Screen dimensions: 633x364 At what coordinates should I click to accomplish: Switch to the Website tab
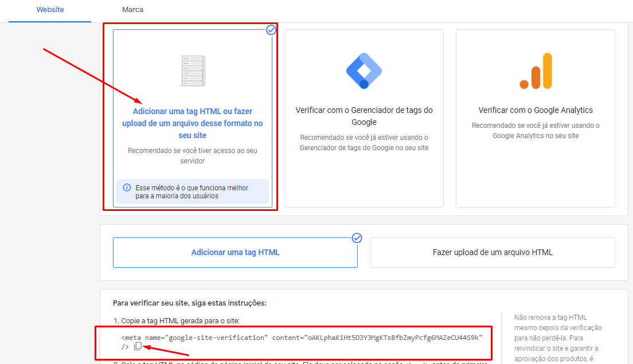(50, 10)
